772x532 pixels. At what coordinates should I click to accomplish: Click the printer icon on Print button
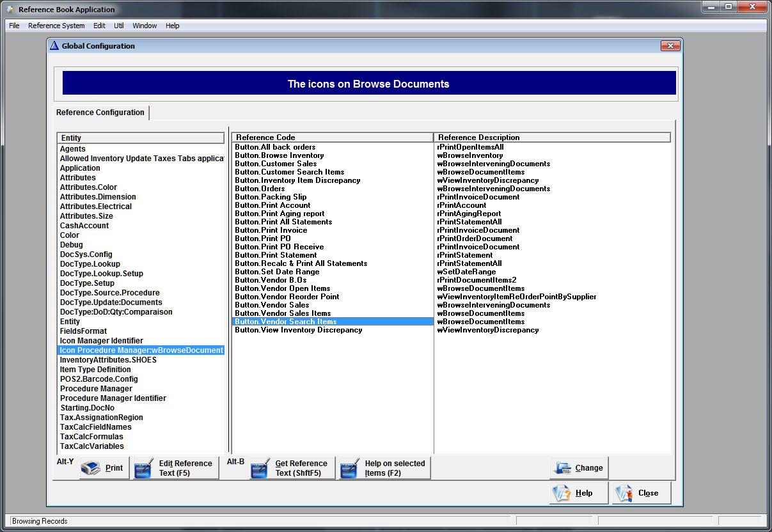(91, 468)
